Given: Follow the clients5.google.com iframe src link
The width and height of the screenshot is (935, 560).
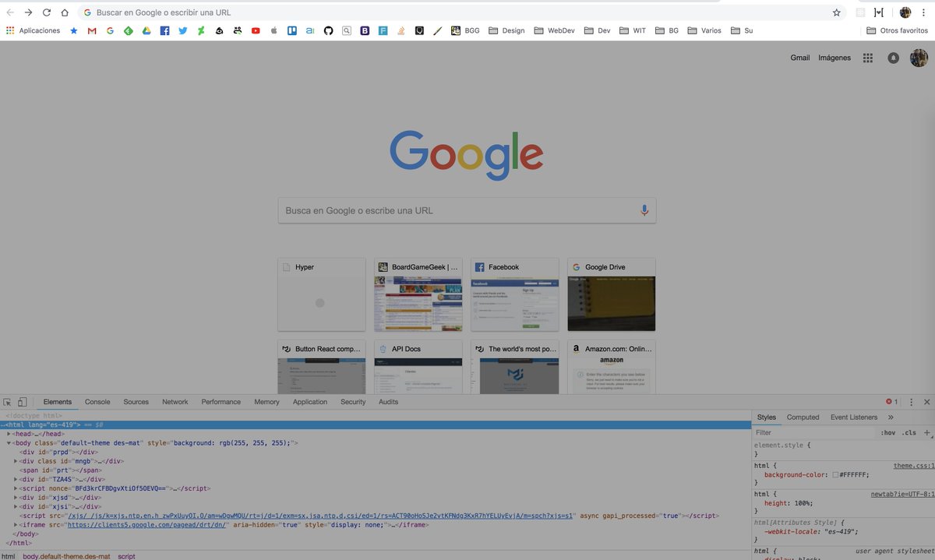Looking at the screenshot, I should coord(146,525).
